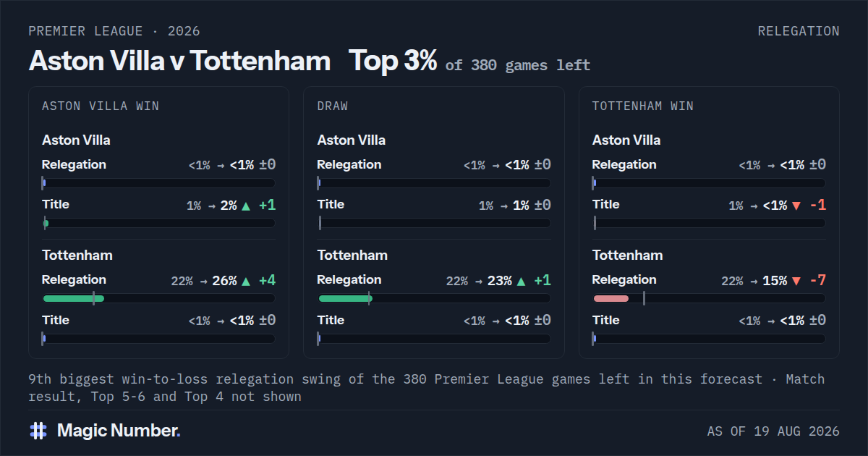This screenshot has width=868, height=456.
Task: Click green up arrow beside Tottenham 26% relegation
Action: (246, 281)
